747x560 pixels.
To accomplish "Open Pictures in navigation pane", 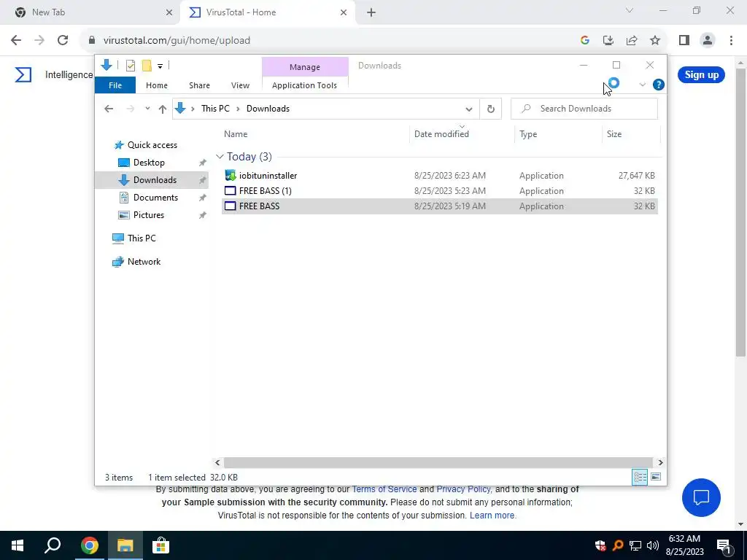I will (x=149, y=215).
